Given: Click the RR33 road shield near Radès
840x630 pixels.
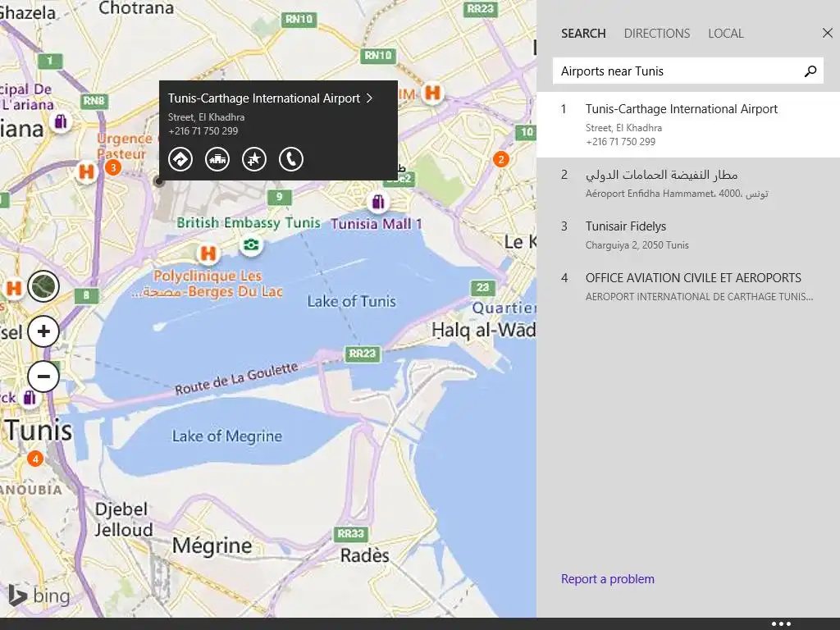Looking at the screenshot, I should tap(351, 533).
